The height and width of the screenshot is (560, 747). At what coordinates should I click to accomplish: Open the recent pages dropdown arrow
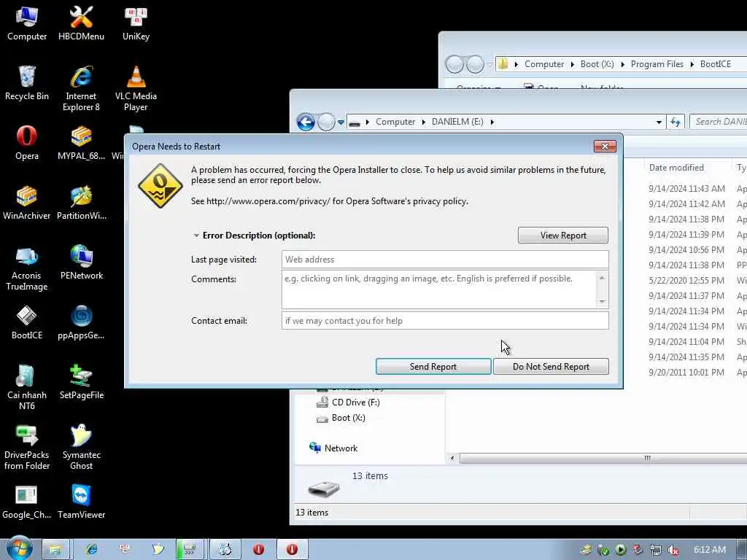coord(341,122)
